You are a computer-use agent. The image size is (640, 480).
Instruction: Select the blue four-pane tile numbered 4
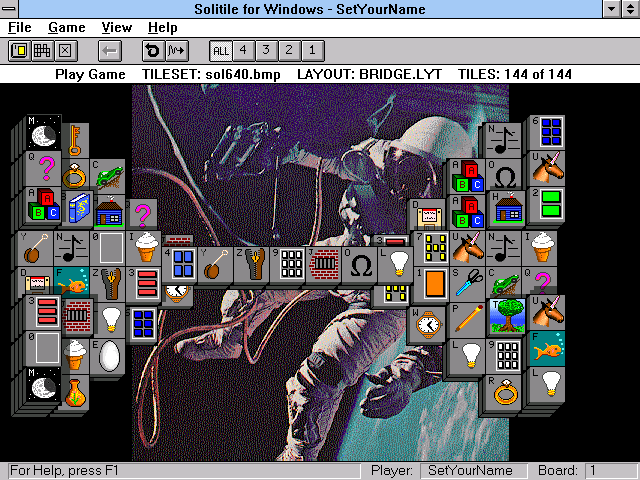click(x=180, y=264)
